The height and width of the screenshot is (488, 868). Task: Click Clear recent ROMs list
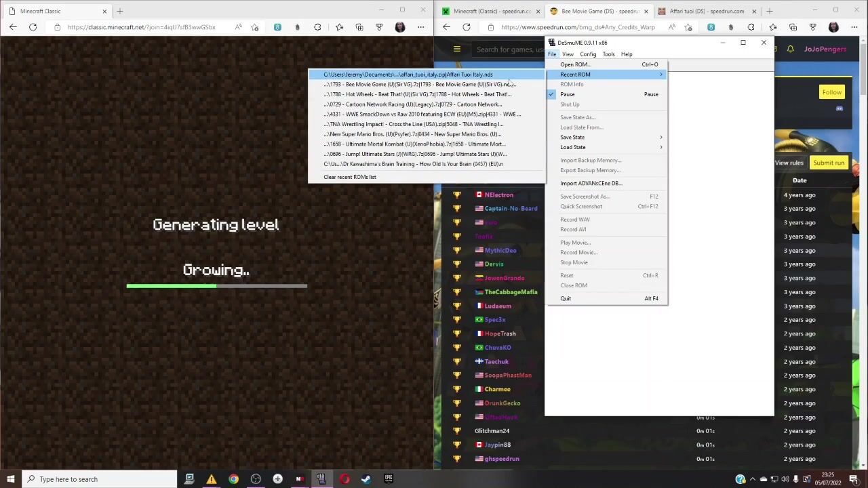[x=350, y=177]
